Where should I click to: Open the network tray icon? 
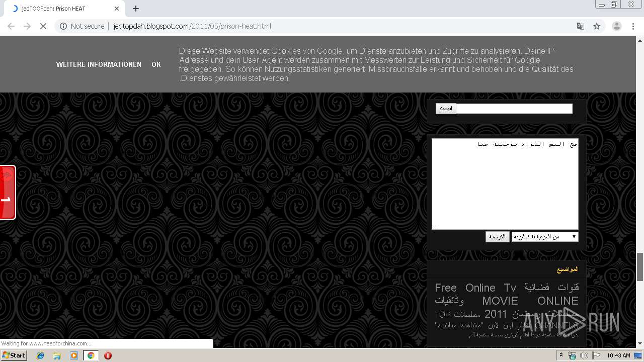coord(572,355)
